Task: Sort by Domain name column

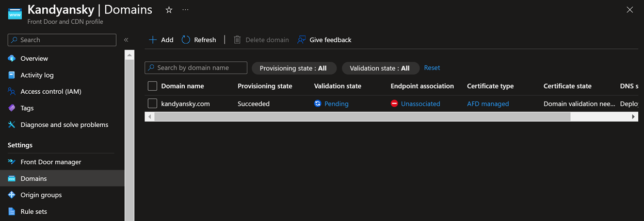Action: click(x=182, y=86)
